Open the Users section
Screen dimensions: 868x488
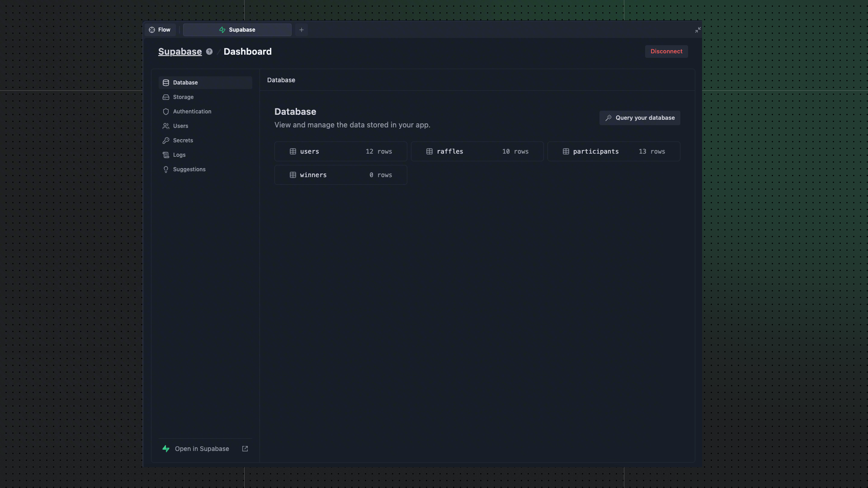(180, 126)
